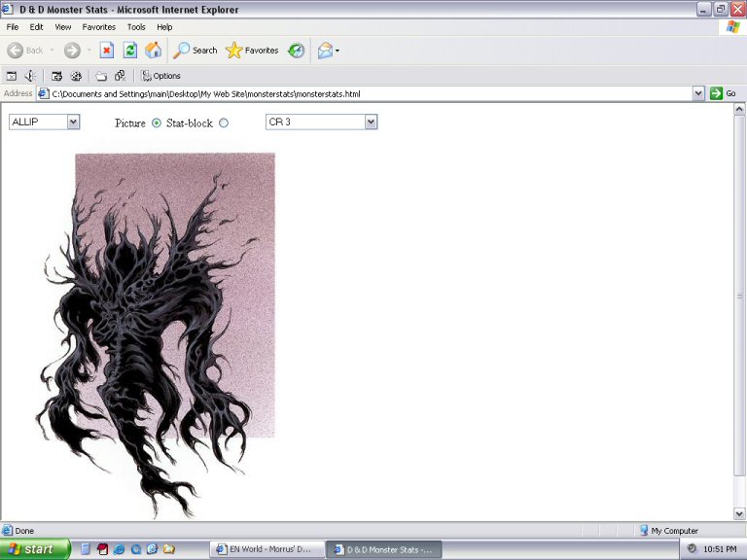Click the Mail envelope icon
The width and height of the screenshot is (747, 560).
[x=325, y=50]
